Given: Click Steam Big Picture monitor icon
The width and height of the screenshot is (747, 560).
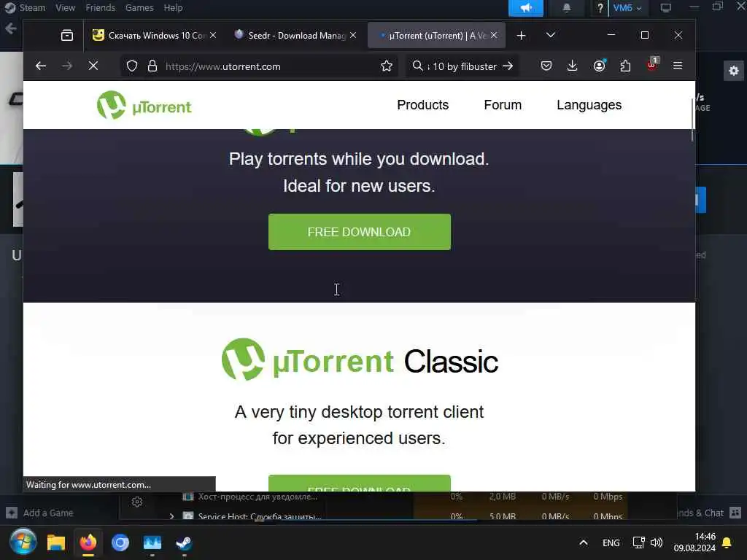Looking at the screenshot, I should [x=665, y=8].
